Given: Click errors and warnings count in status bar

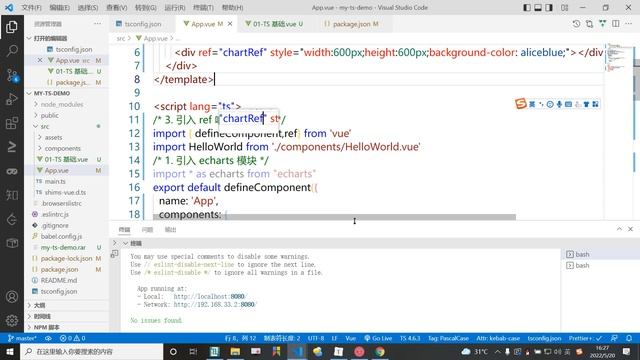Looking at the screenshot, I should (72, 338).
